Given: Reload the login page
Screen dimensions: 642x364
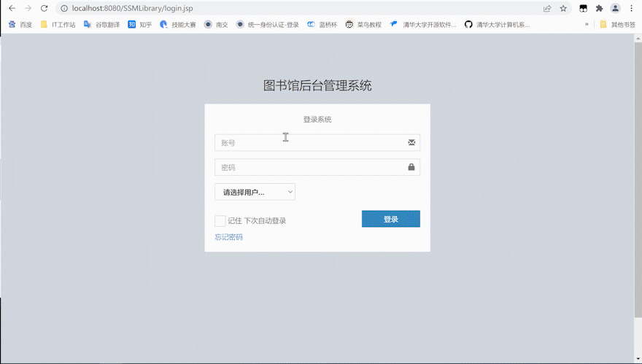Looking at the screenshot, I should click(x=45, y=8).
